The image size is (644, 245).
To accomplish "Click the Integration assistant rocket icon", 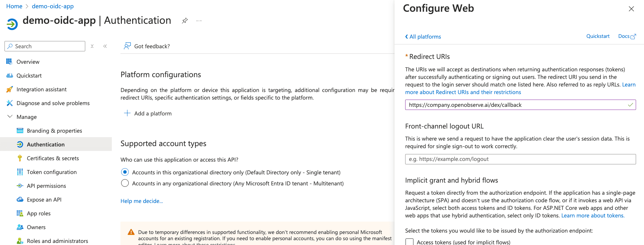I will point(9,89).
